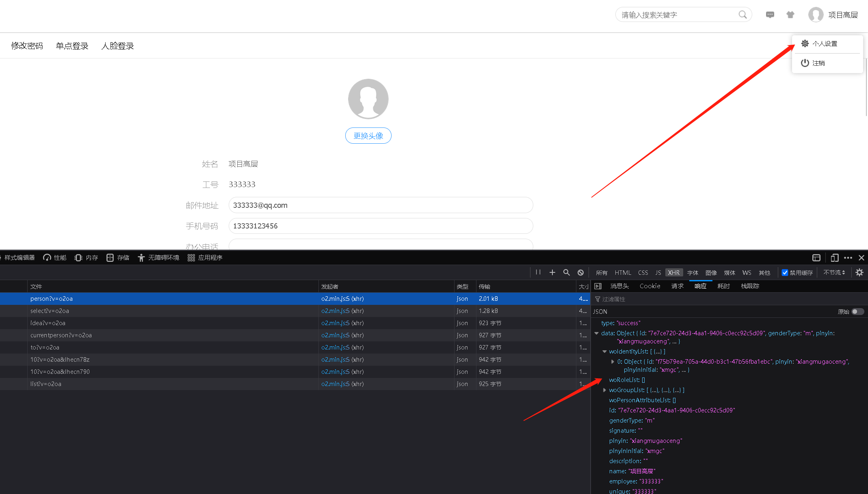This screenshot has height=494, width=868.
Task: Select the currentperson?v=o2oa request row
Action: click(x=61, y=335)
